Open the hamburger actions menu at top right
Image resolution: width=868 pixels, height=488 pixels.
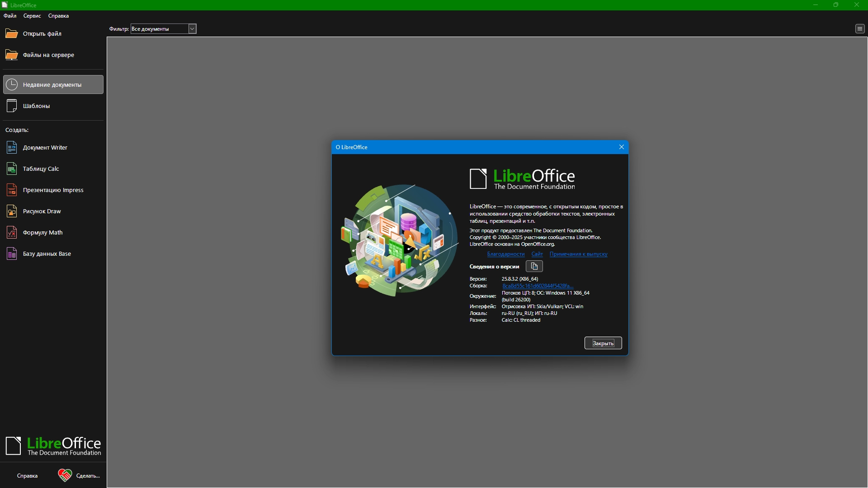(859, 29)
